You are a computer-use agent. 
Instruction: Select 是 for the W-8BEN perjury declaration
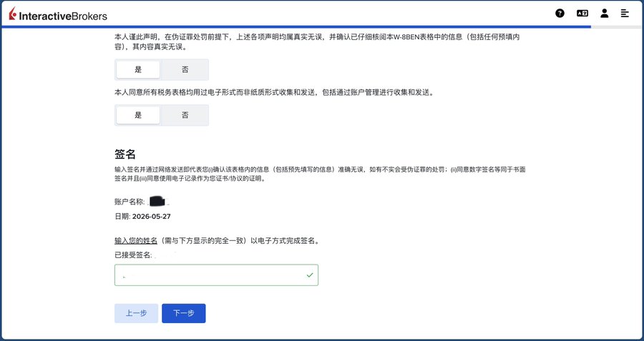(138, 70)
